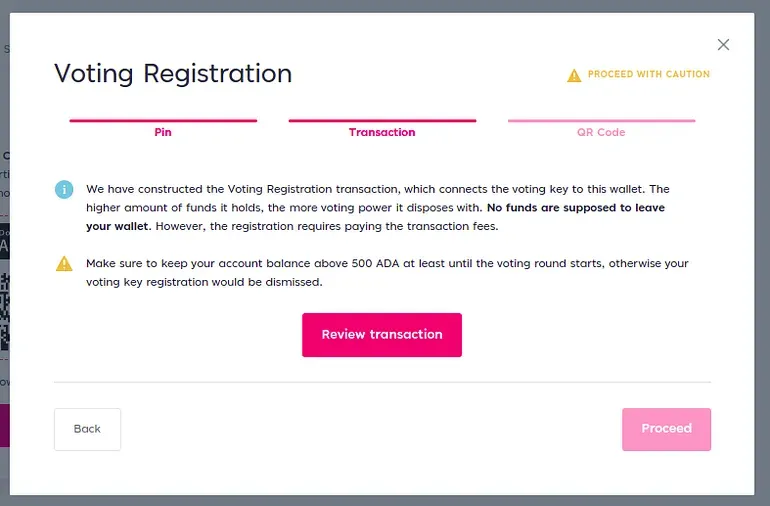
Task: Click the faded progress bar above QR Code
Action: (602, 120)
